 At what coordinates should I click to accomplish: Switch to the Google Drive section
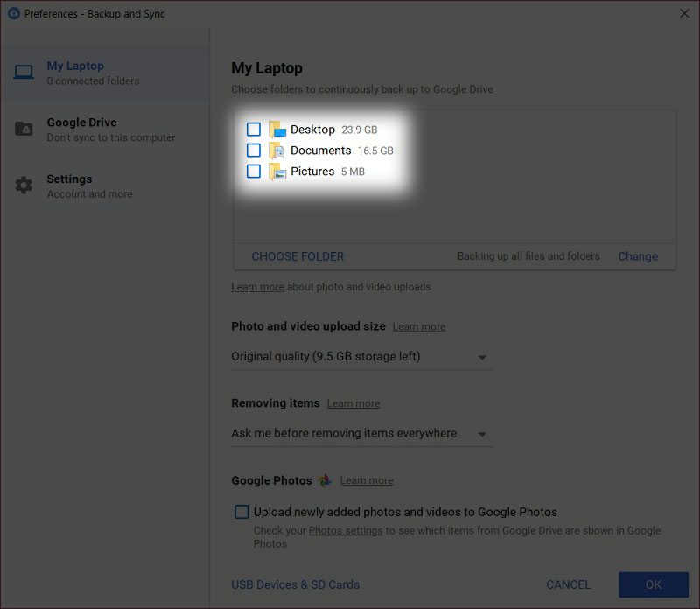click(x=105, y=129)
